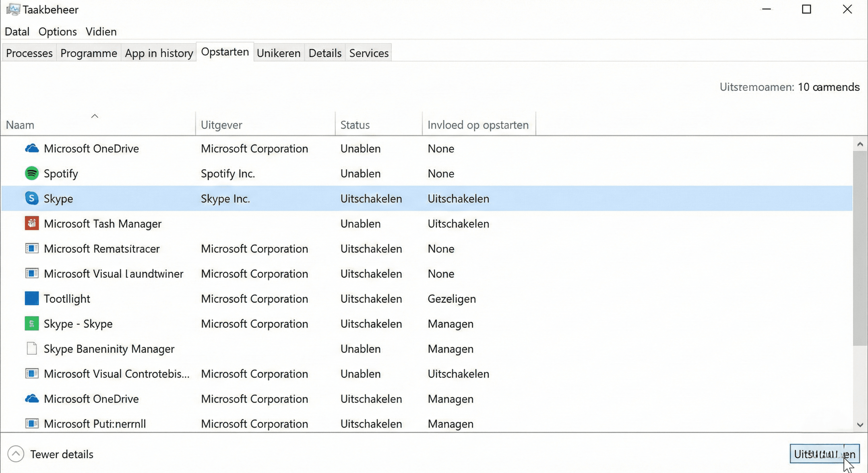Click the Tootllight blue square icon

tap(31, 298)
